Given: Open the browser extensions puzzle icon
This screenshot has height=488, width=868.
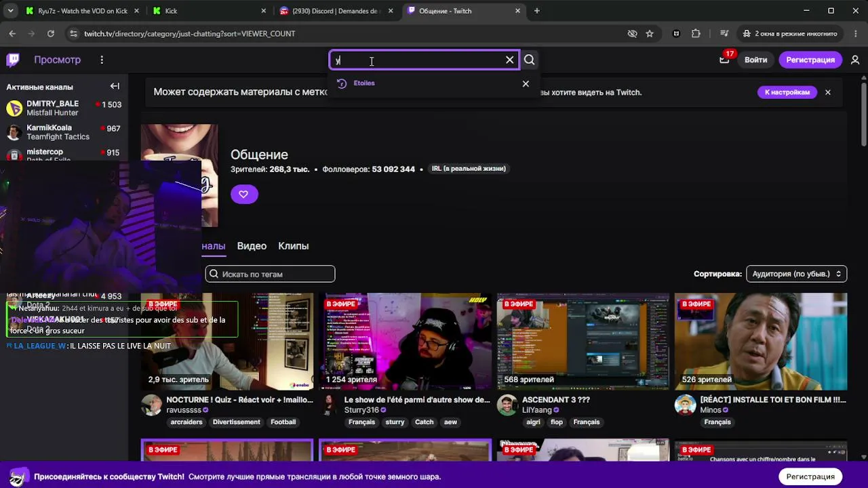Looking at the screenshot, I should pos(696,33).
